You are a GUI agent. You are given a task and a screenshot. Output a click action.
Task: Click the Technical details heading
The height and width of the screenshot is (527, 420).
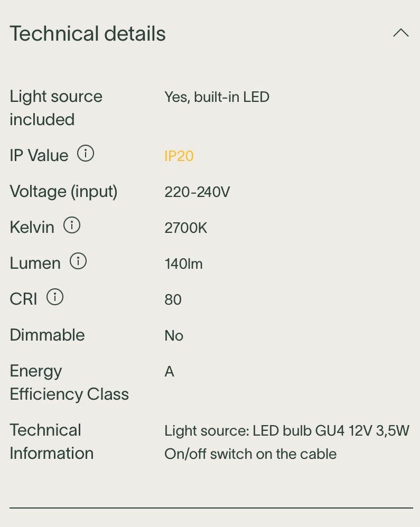pyautogui.click(x=88, y=34)
